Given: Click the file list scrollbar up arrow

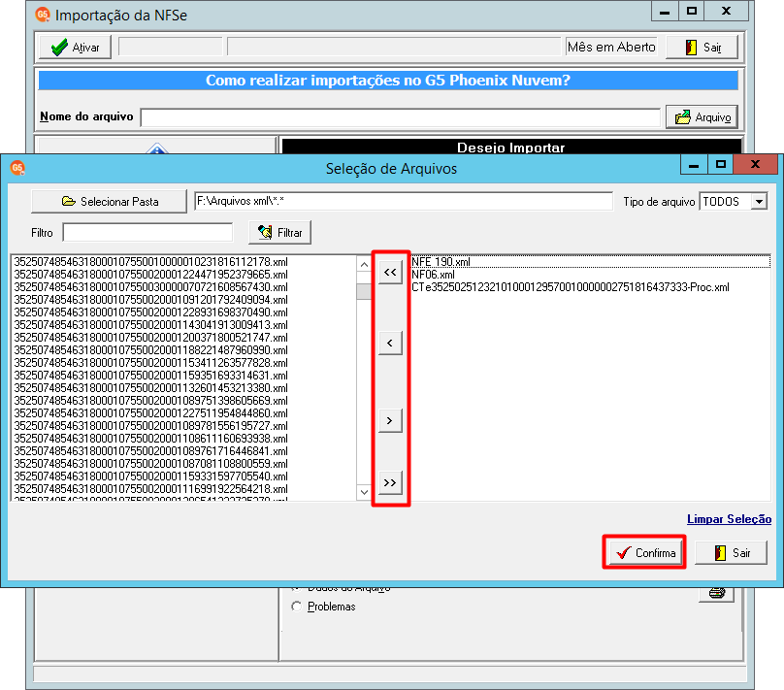Looking at the screenshot, I should tap(364, 264).
